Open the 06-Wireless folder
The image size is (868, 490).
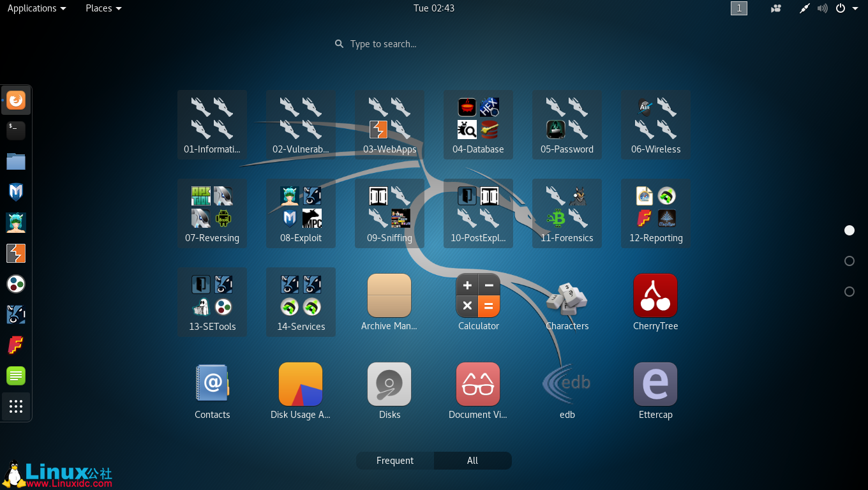click(x=655, y=124)
